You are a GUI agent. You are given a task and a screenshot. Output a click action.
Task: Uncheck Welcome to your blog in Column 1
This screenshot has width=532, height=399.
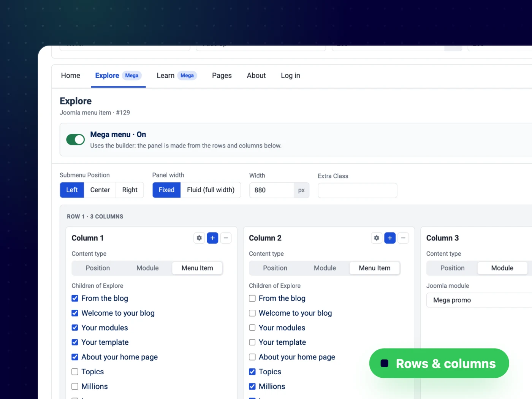[x=75, y=313]
